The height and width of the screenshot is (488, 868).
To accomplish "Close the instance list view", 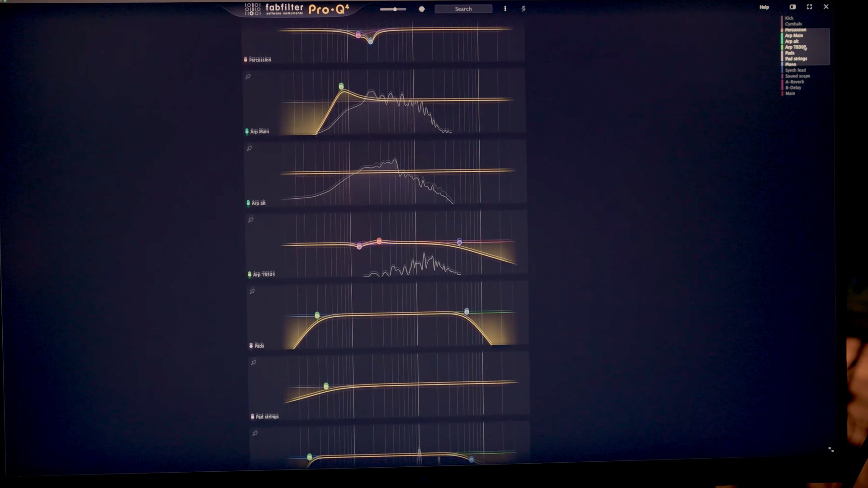I will pyautogui.click(x=826, y=7).
